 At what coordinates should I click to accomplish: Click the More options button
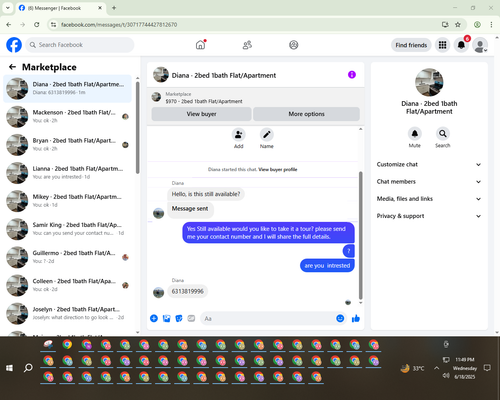[306, 114]
